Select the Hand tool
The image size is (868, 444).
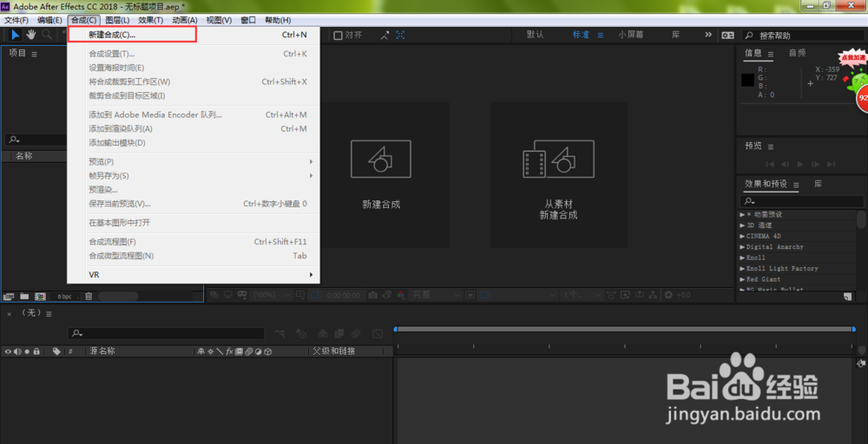[31, 35]
